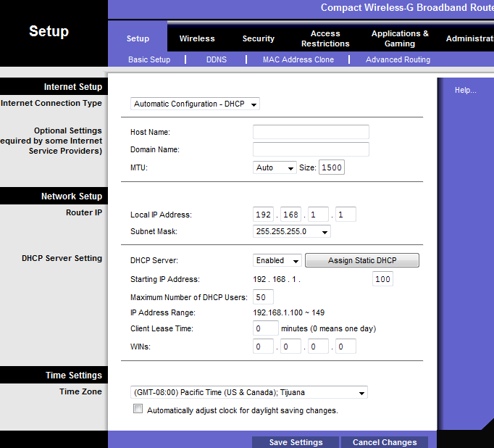Open the Subnet Mask dropdown
The image size is (494, 448).
[x=292, y=232]
